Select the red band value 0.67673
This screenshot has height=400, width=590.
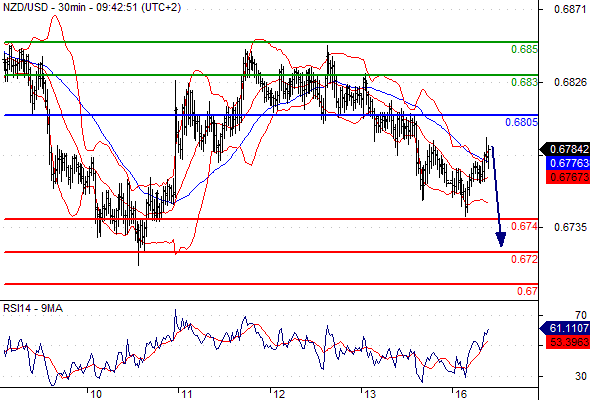click(x=568, y=177)
